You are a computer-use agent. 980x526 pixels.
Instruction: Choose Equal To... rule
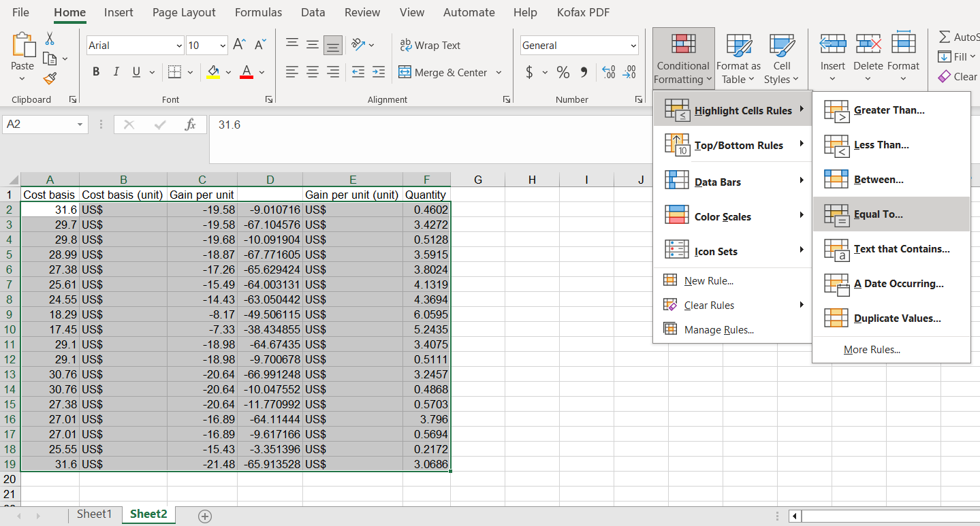(891, 214)
